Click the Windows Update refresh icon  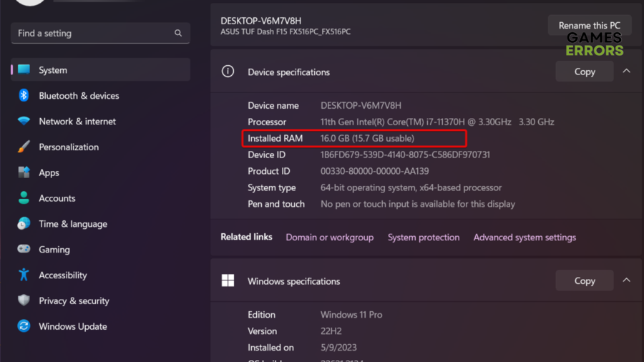coord(24,326)
